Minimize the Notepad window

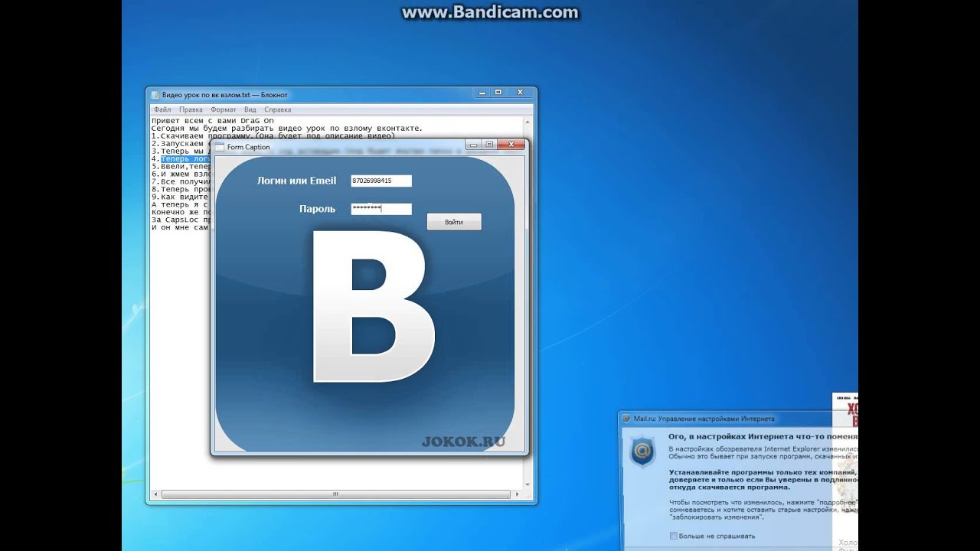tap(482, 92)
